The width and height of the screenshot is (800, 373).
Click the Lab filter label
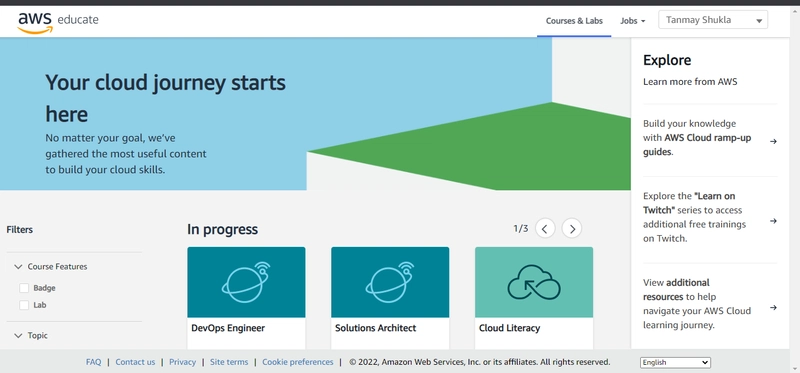coord(40,305)
